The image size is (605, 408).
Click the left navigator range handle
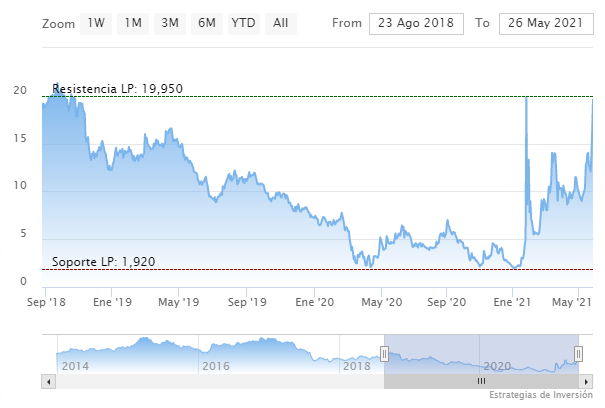(384, 354)
